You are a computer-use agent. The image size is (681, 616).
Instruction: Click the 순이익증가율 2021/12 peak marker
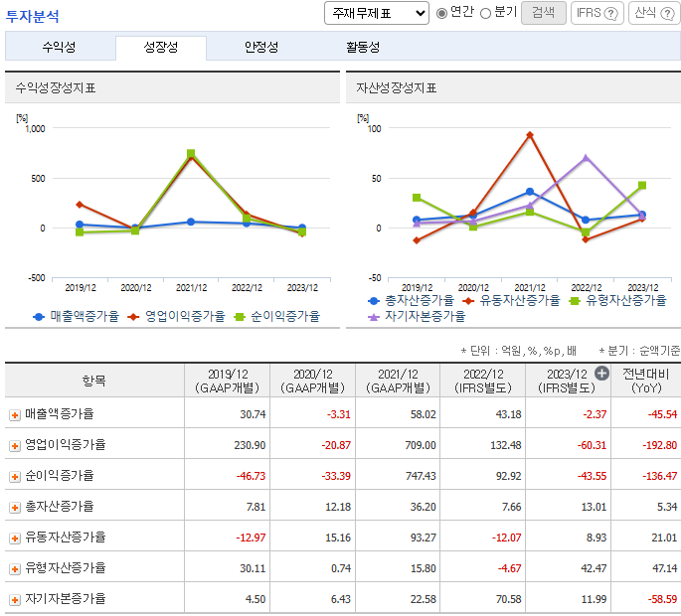[x=191, y=153]
